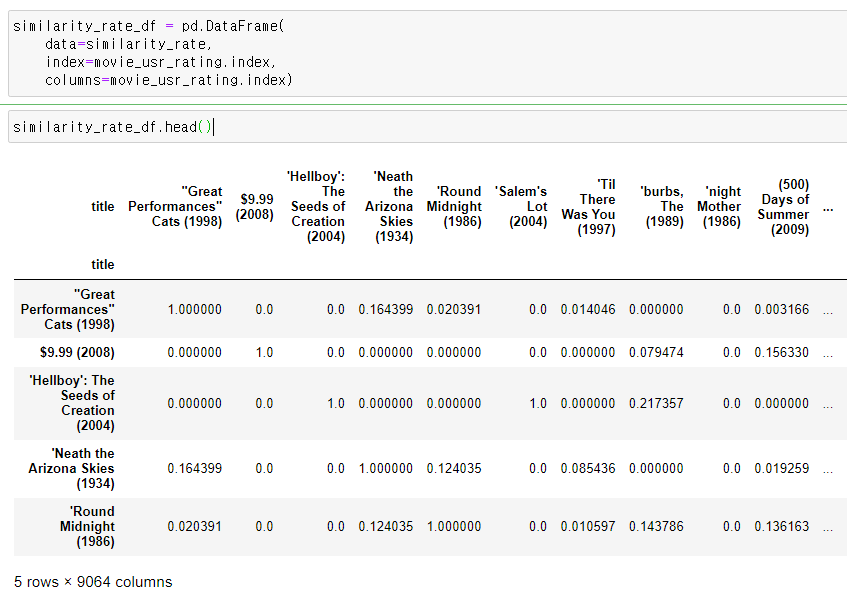Click row label $9.99 (2008)
The width and height of the screenshot is (847, 596).
coord(77,352)
